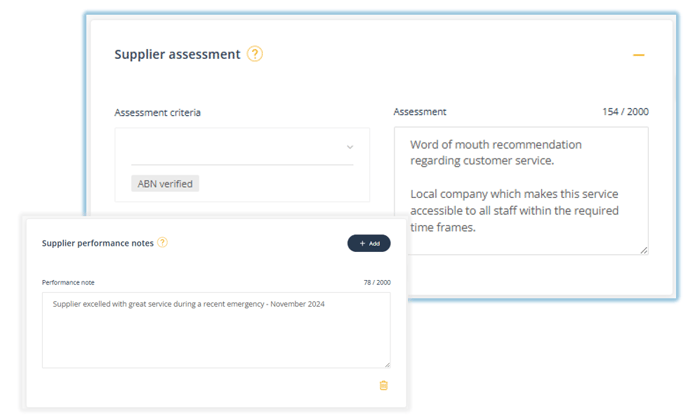The image size is (688, 419).
Task: Show help for Supplier performance notes
Action: point(162,242)
